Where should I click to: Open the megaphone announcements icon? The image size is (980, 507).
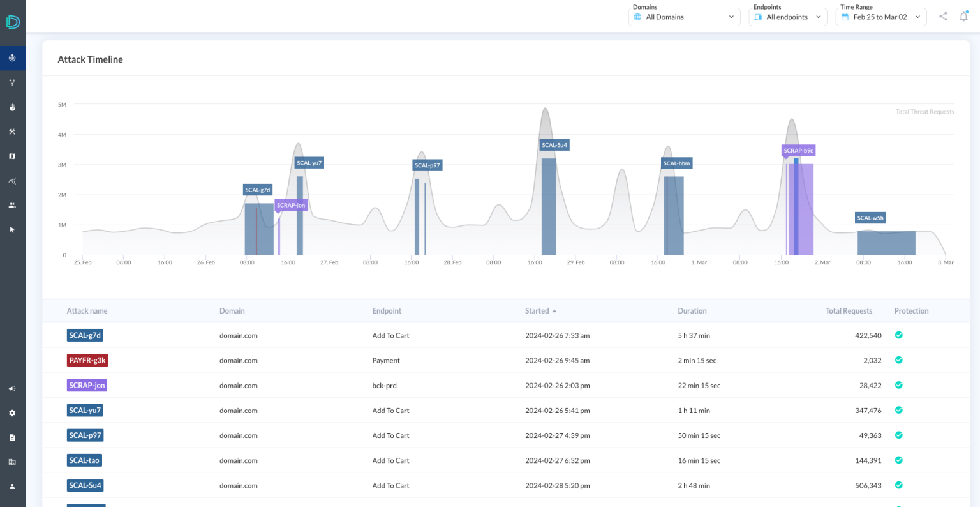pyautogui.click(x=12, y=388)
